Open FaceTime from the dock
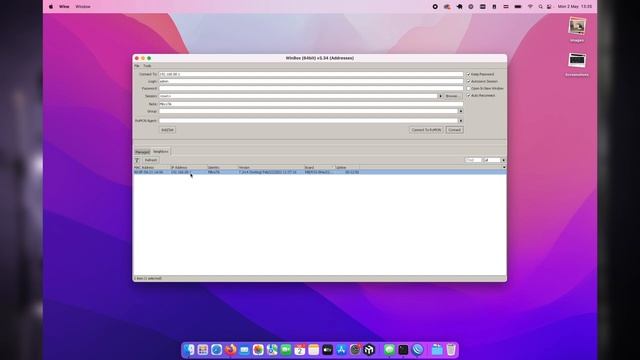Screen dimensions: 640x360 [x=286, y=350]
